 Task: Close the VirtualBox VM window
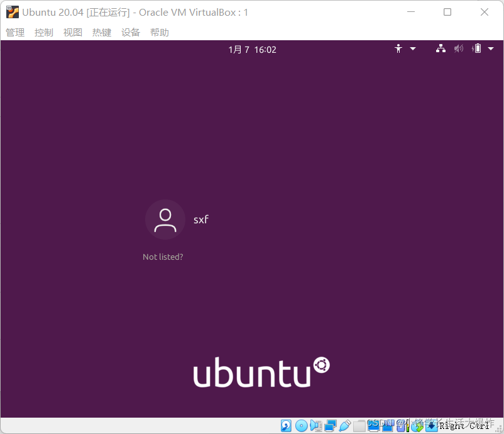pos(485,12)
